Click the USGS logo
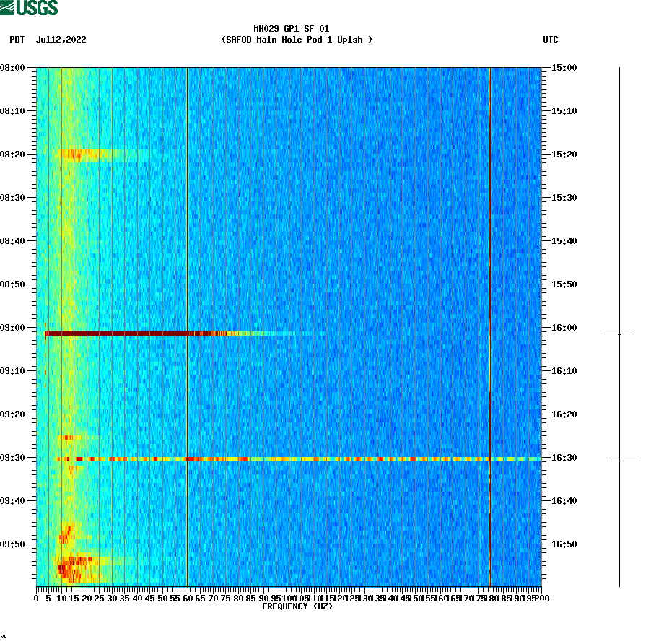The width and height of the screenshot is (651, 644). (29, 7)
